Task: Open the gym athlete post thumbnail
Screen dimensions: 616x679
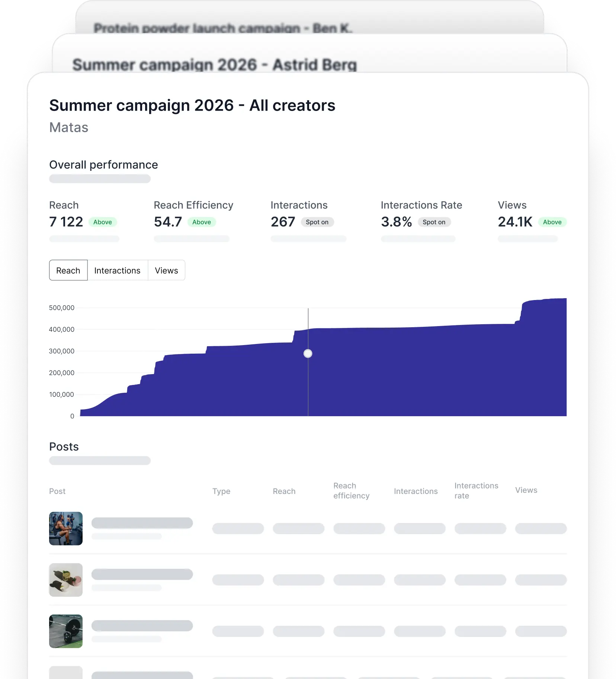Action: click(x=66, y=529)
